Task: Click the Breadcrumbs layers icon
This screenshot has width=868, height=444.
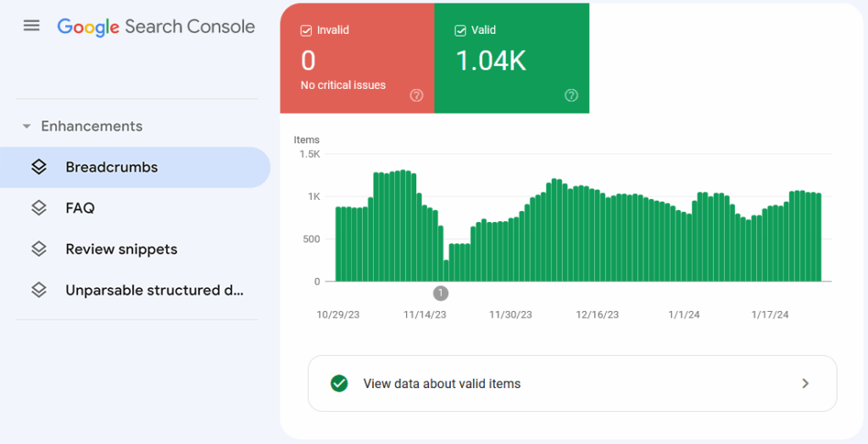Action: [x=38, y=167]
